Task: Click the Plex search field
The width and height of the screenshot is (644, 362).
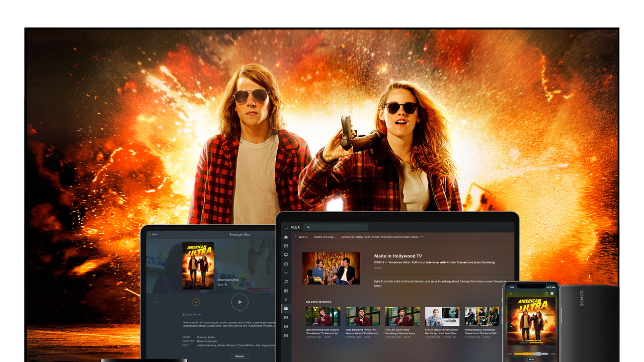Action: coord(336,227)
